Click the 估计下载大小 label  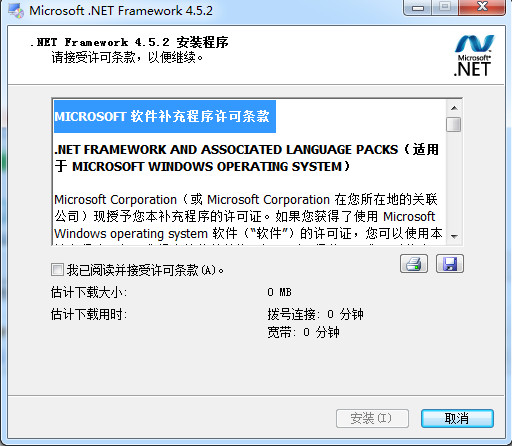tap(89, 292)
